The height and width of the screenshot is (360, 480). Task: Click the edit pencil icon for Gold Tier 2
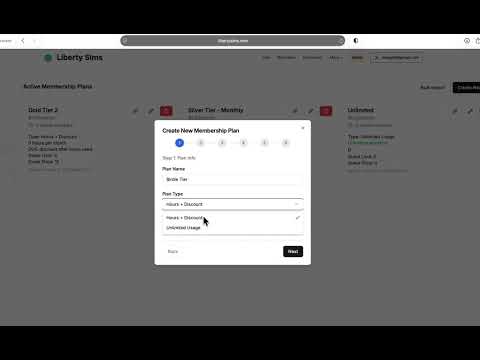pyautogui.click(x=151, y=111)
